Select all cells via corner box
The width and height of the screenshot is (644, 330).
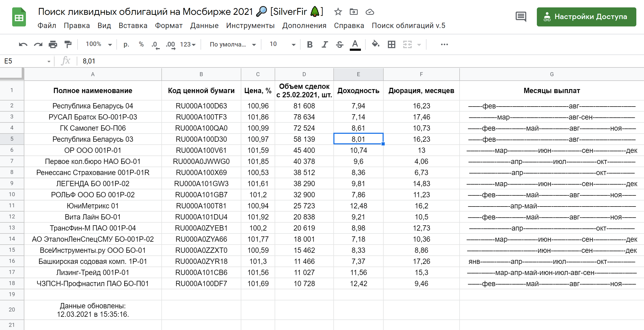[12, 74]
